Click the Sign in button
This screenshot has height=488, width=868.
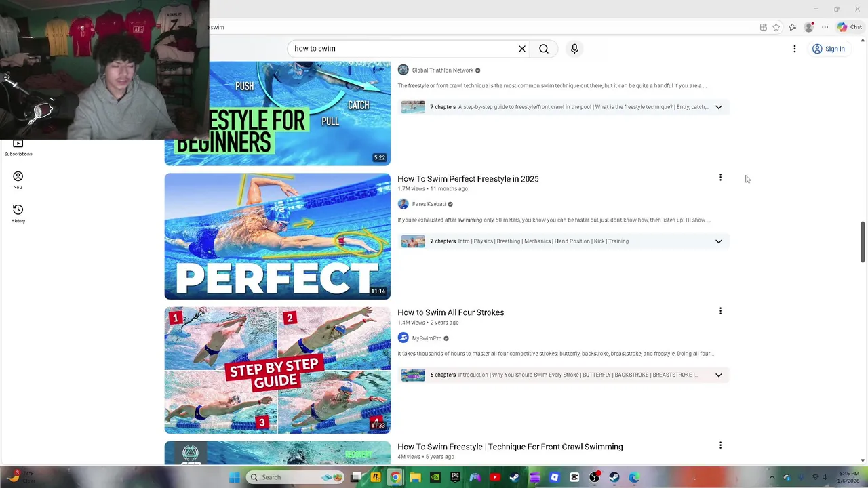point(829,49)
